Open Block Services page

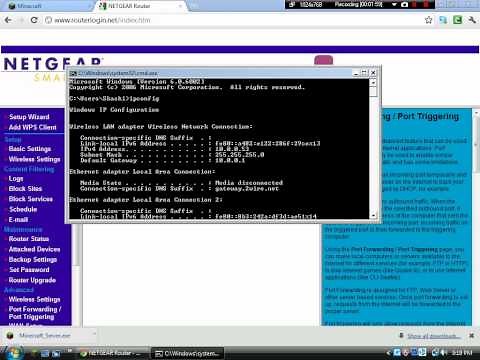point(31,199)
